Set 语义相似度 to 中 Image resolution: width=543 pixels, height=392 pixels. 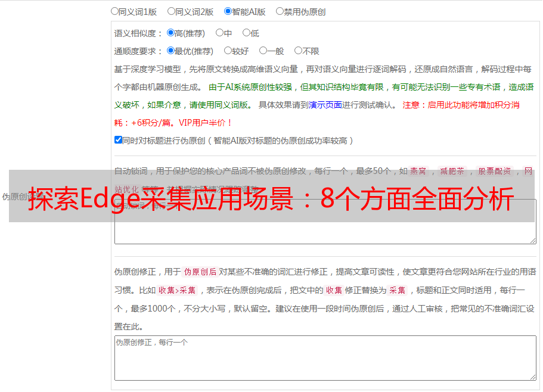(219, 33)
